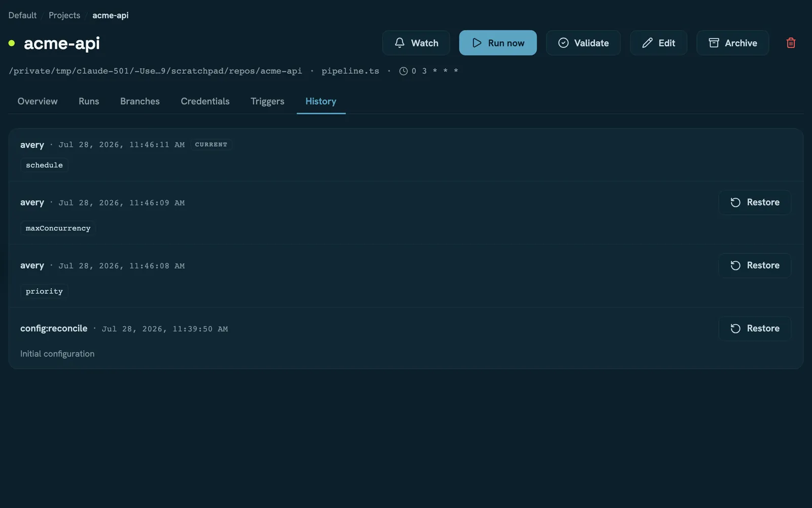Click the green status dot beside acme-api
812x508 pixels.
point(12,43)
